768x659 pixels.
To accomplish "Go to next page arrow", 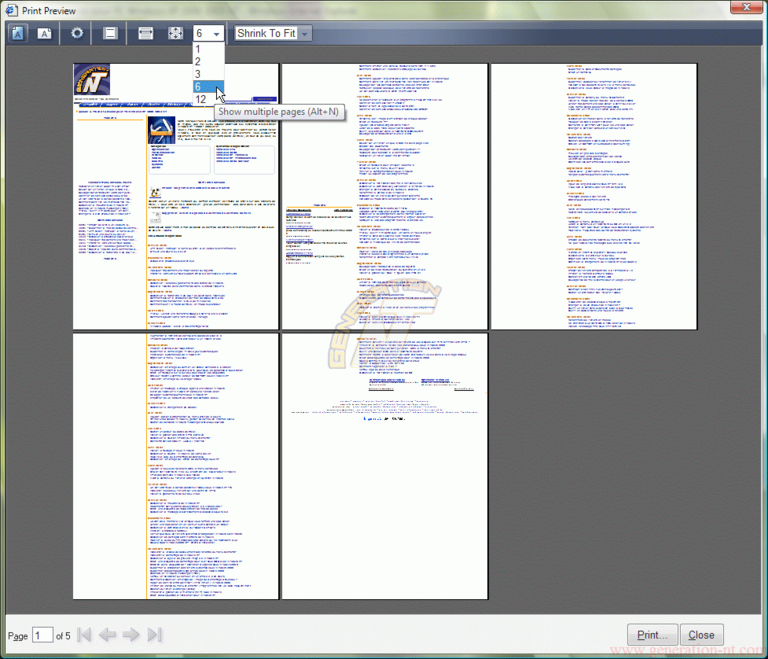I will [131, 635].
